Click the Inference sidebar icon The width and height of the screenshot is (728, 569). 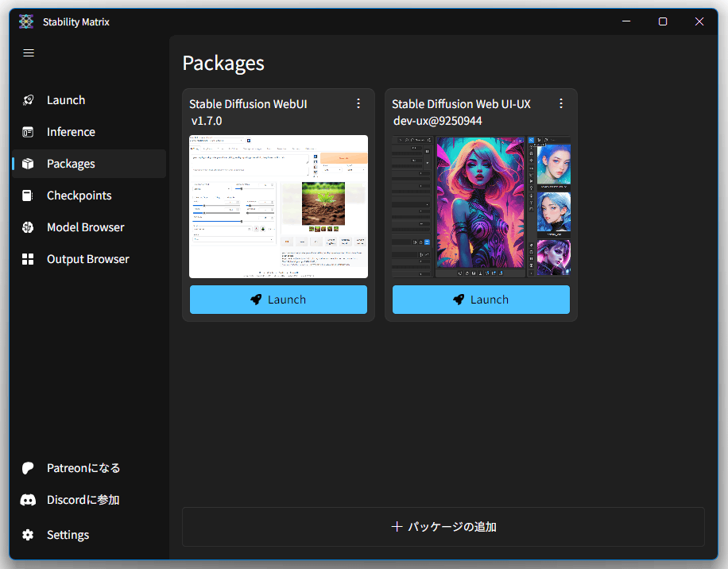point(28,132)
